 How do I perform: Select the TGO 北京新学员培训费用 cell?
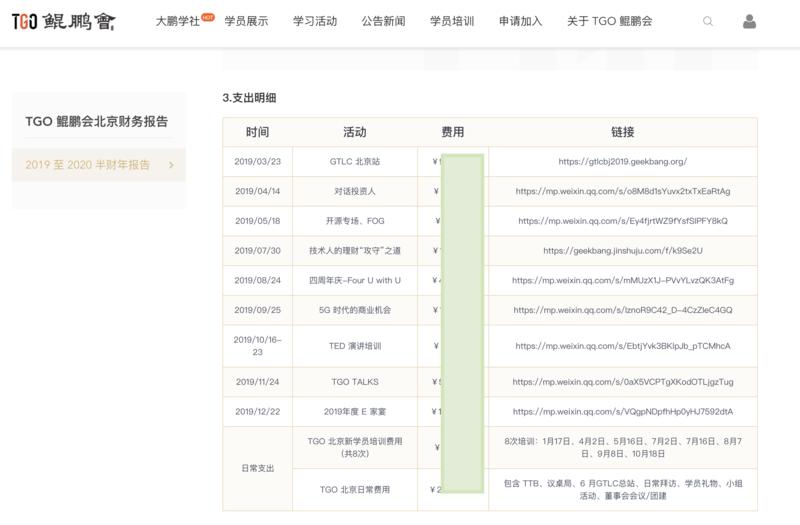coord(355,447)
